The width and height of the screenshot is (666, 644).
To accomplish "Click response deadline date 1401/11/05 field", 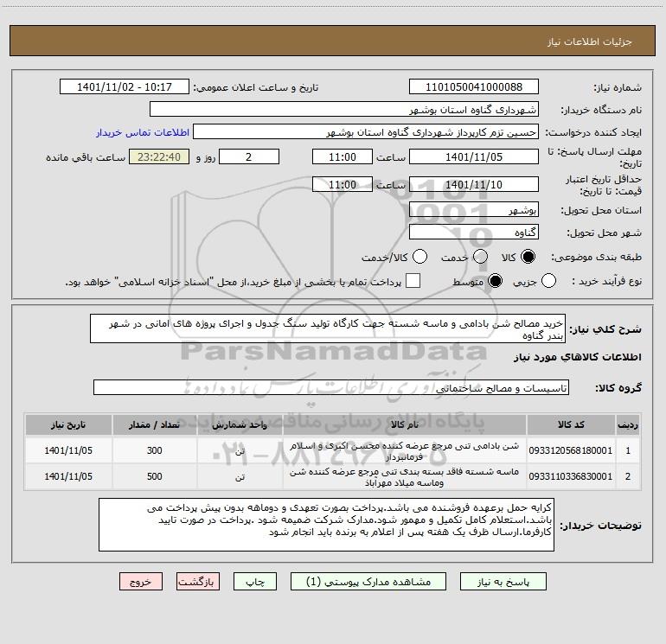I will coord(474,156).
